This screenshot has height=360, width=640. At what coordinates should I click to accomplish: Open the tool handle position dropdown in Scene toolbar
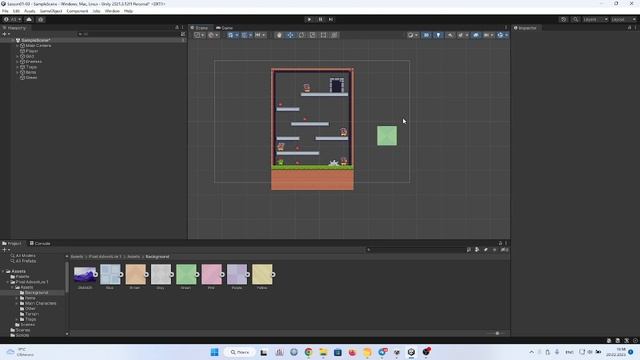click(199, 35)
